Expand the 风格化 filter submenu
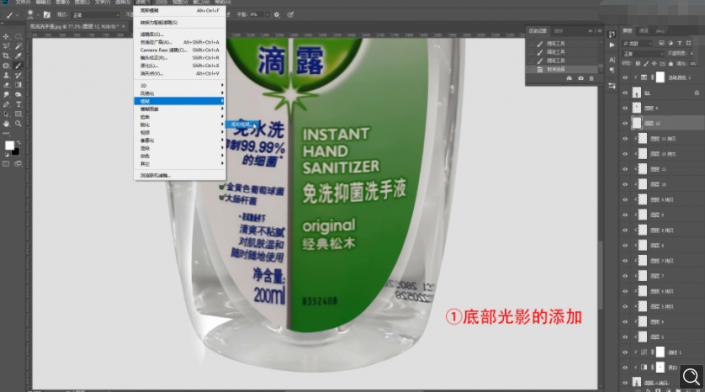 [180, 93]
